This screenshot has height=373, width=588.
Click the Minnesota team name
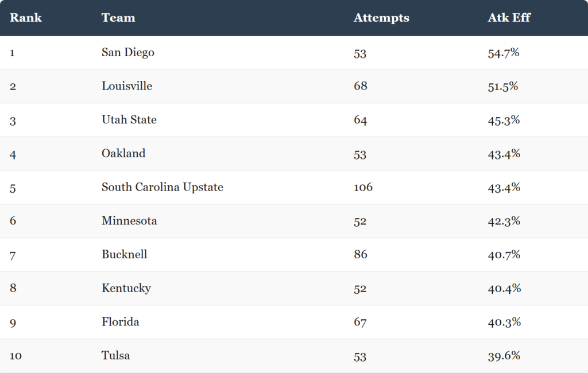pyautogui.click(x=129, y=221)
